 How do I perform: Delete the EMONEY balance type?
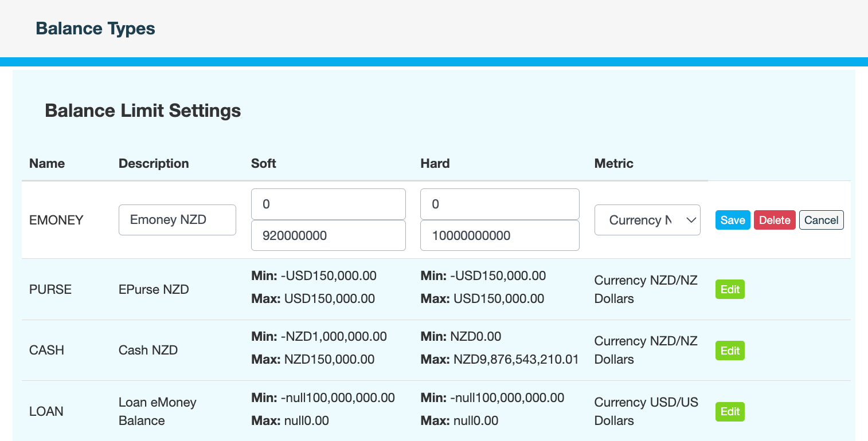click(774, 220)
